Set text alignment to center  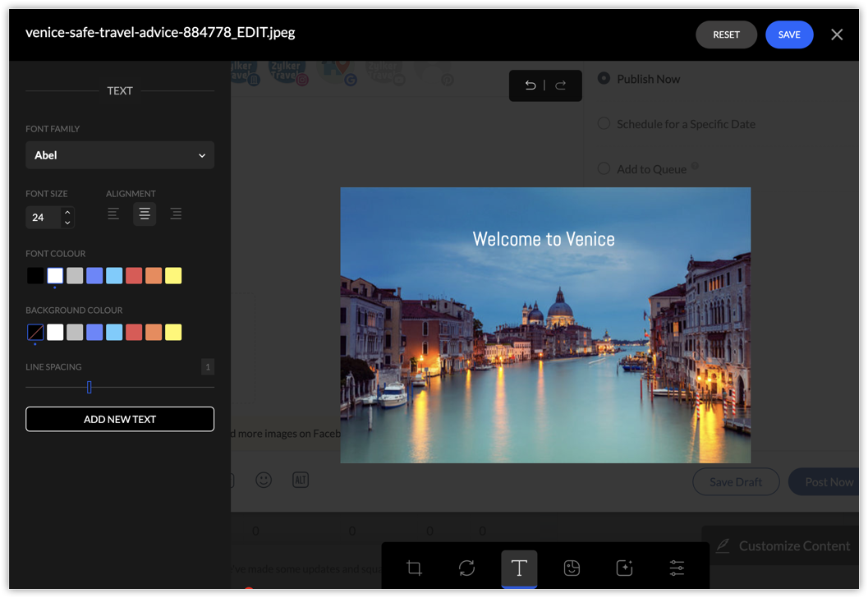pyautogui.click(x=145, y=214)
